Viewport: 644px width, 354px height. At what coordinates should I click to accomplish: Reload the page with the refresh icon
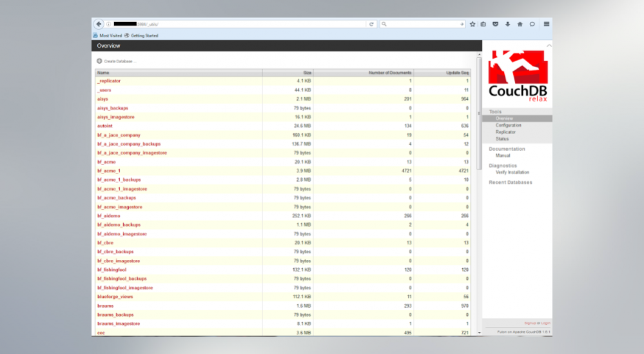371,24
